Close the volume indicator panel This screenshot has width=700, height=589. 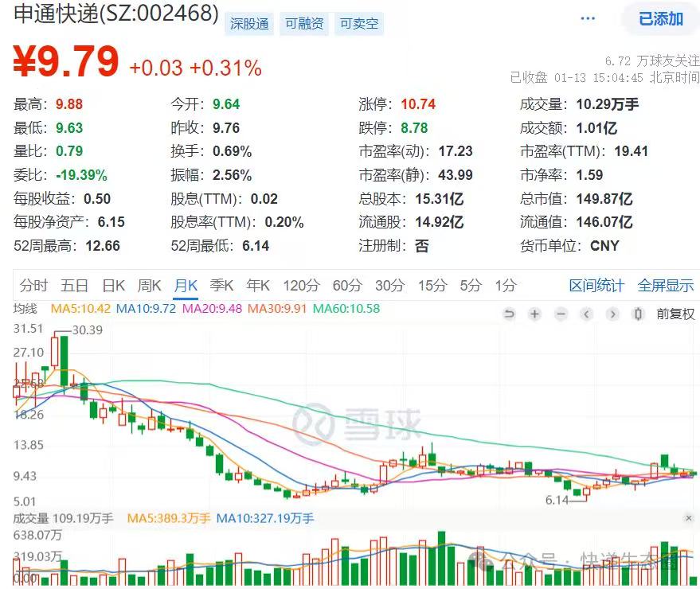[689, 518]
